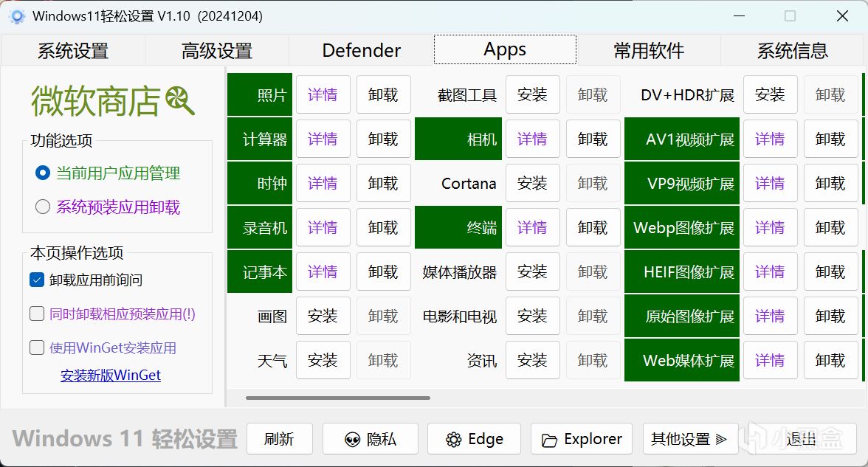
Task: Uninstall the 录音机 app
Action: coord(383,227)
